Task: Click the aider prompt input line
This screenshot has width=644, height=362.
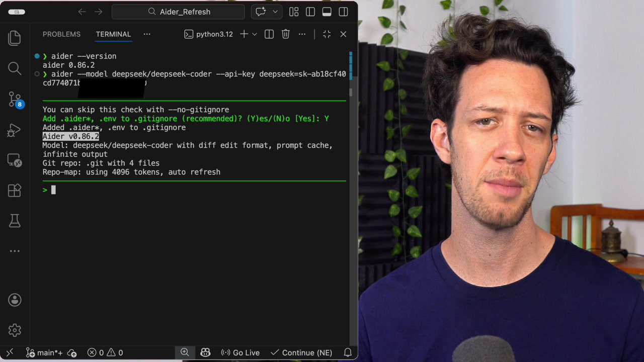Action: 194,190
